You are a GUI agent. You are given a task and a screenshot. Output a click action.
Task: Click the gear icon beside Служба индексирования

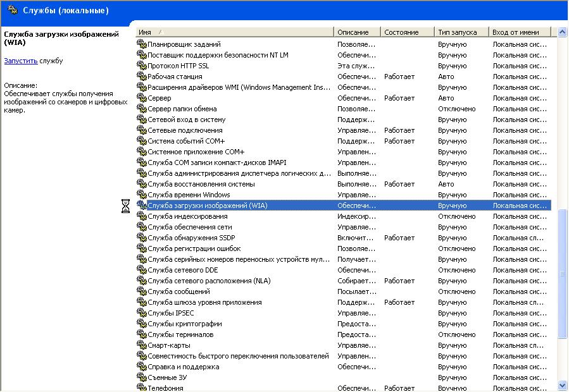tap(142, 216)
